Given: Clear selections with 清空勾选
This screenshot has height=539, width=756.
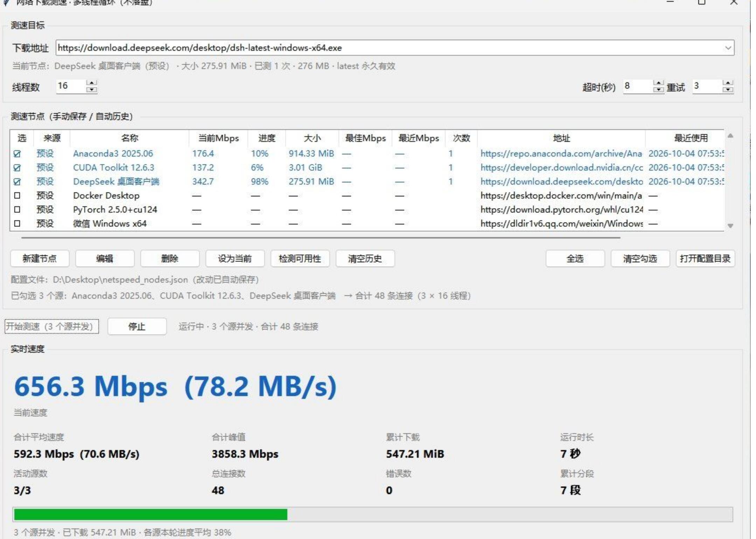Looking at the screenshot, I should click(640, 259).
